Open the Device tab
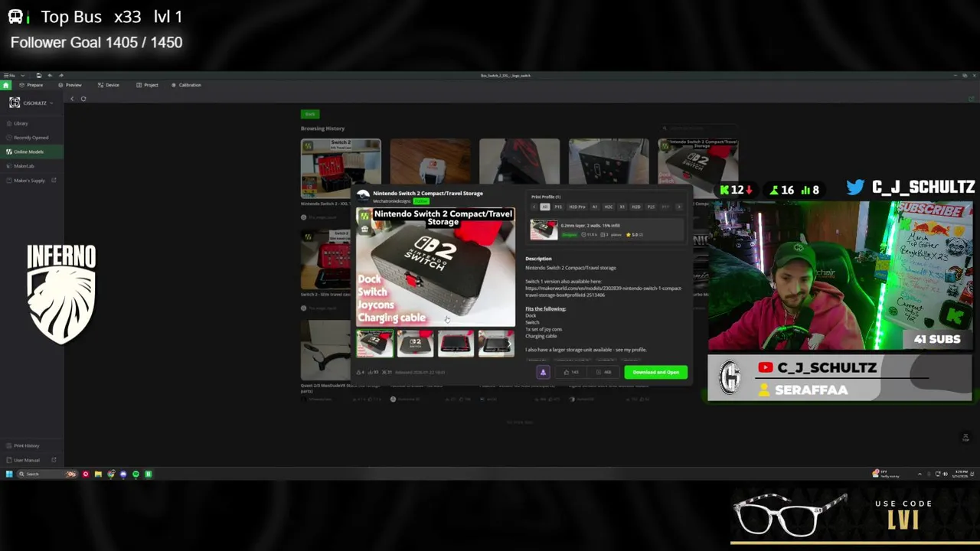The height and width of the screenshot is (551, 980). pyautogui.click(x=109, y=85)
